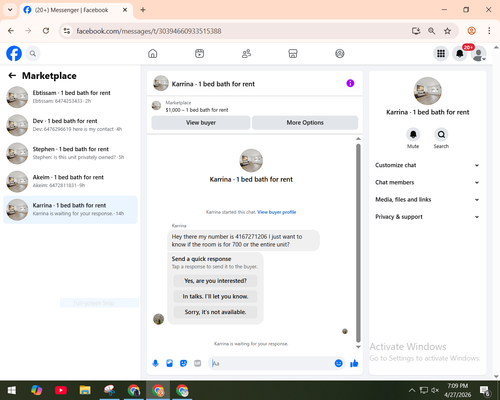Open the Facebook search magnifier
The height and width of the screenshot is (400, 500).
point(33,53)
